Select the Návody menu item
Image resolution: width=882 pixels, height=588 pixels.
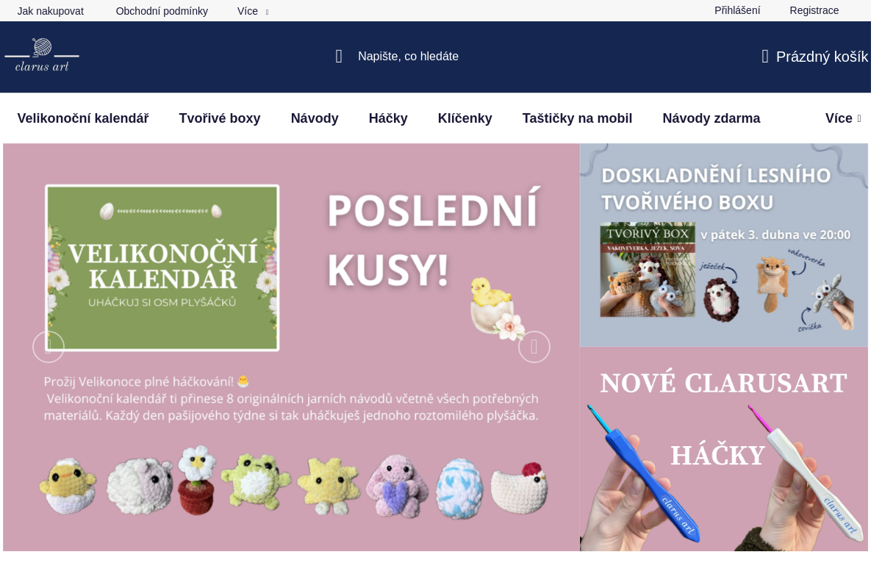315,118
